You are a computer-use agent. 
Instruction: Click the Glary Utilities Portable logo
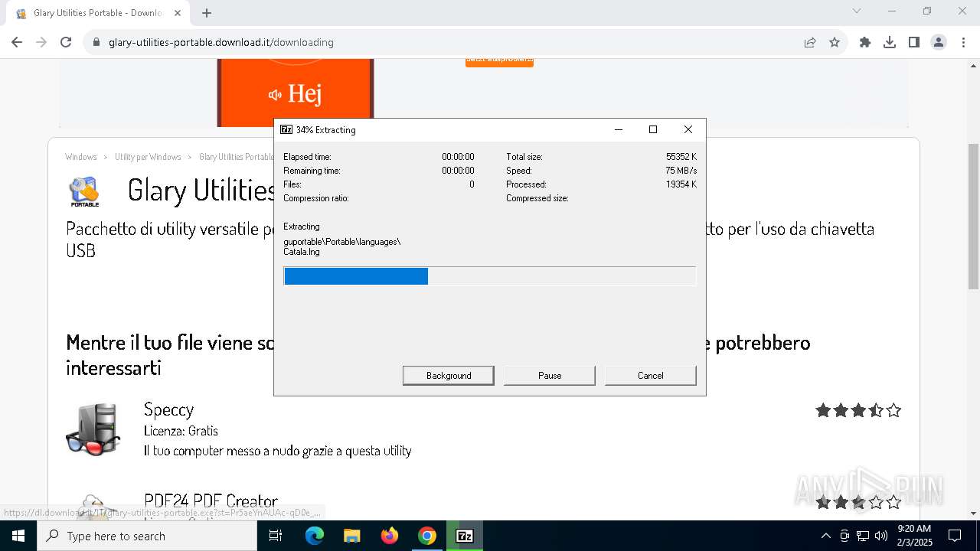point(84,192)
